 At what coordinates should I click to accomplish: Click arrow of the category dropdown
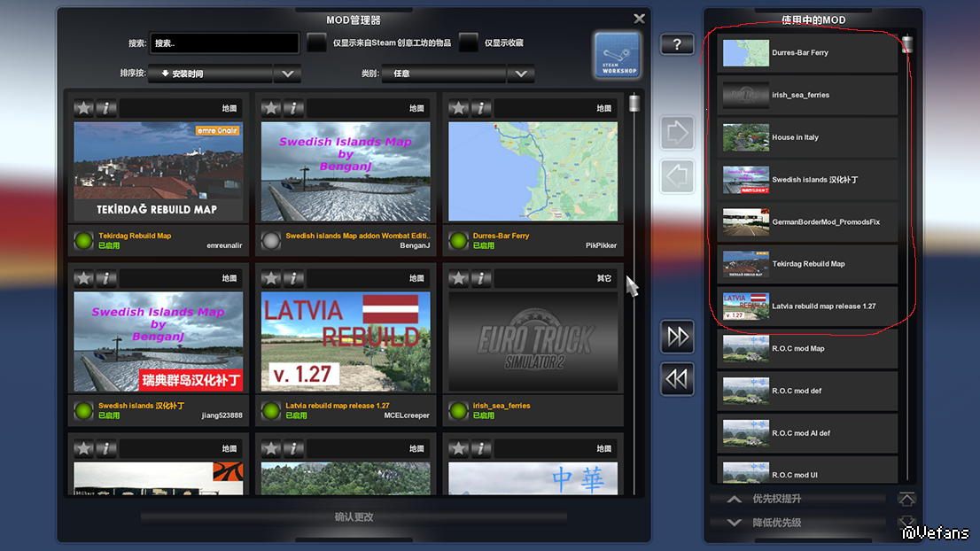(x=521, y=74)
